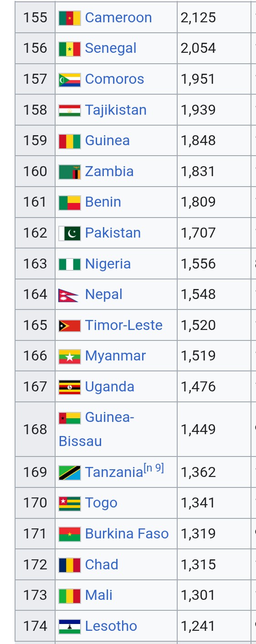Image resolution: width=256 pixels, height=644 pixels.
Task: Click the Pakistan flag icon
Action: [70, 233]
